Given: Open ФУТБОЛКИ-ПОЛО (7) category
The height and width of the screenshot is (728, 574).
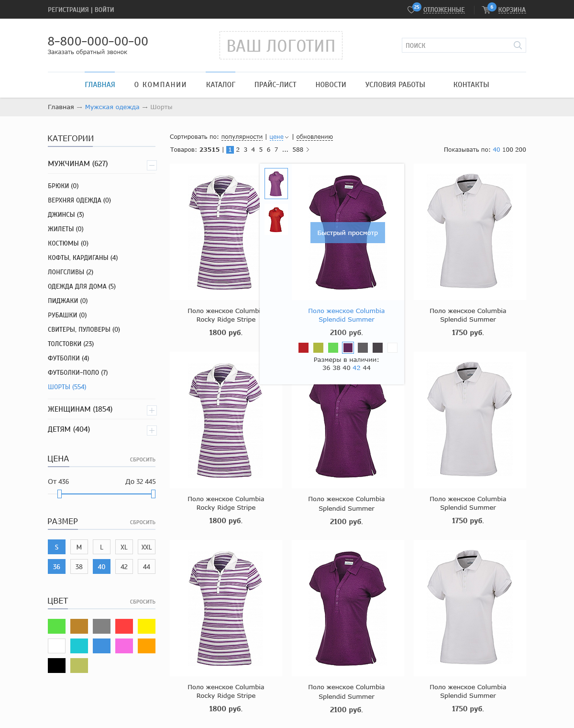Looking at the screenshot, I should click(x=78, y=372).
